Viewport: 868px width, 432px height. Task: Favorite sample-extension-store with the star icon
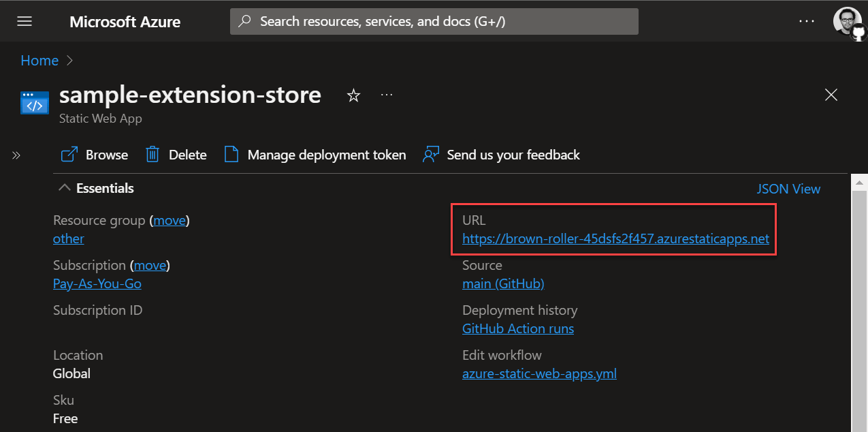[x=353, y=95]
